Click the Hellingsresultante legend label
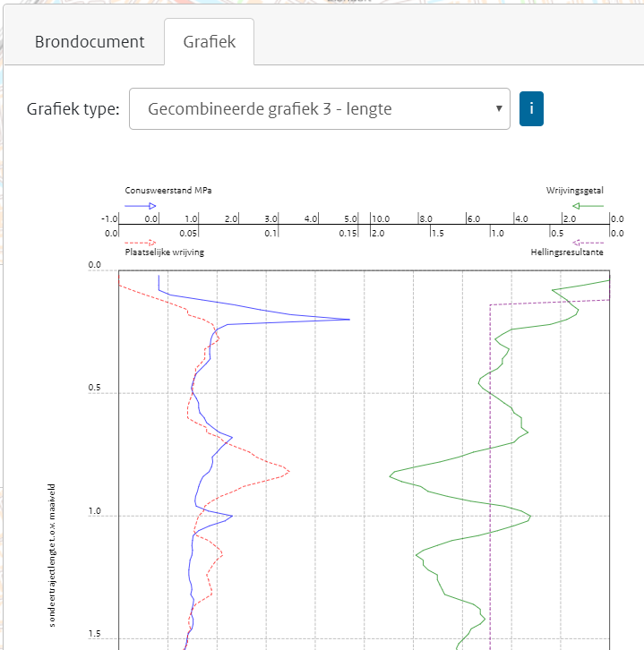The height and width of the screenshot is (650, 644). (x=566, y=252)
